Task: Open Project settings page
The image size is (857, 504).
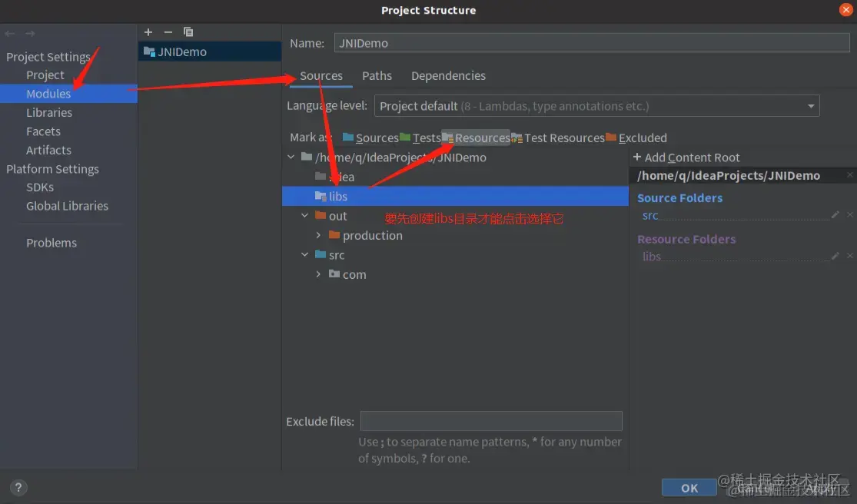Action: point(45,75)
